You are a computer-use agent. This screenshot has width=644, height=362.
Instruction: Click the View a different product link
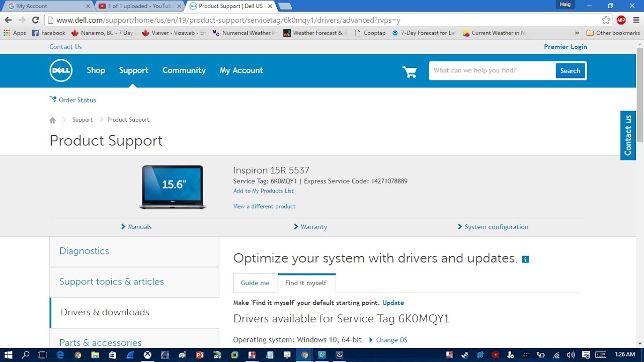(x=264, y=206)
